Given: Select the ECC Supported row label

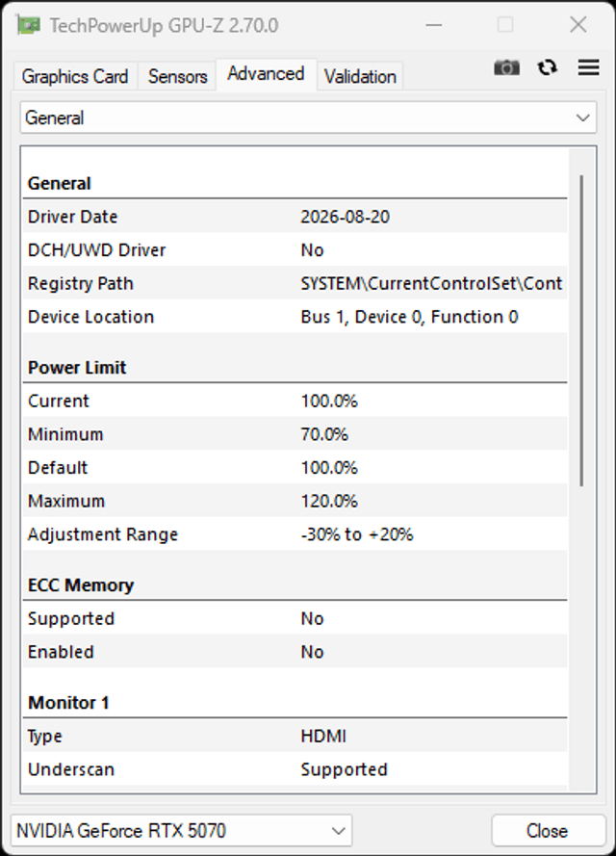Looking at the screenshot, I should coord(71,618).
